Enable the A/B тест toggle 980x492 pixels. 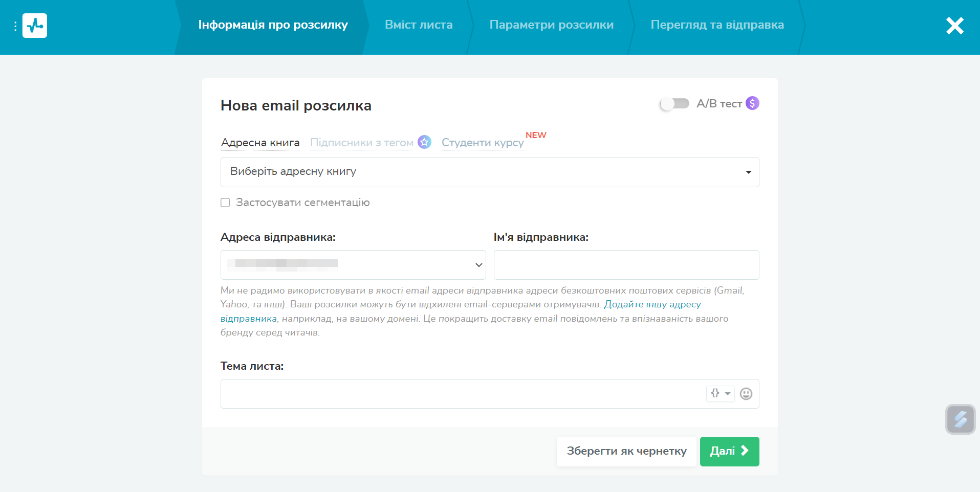tap(674, 104)
